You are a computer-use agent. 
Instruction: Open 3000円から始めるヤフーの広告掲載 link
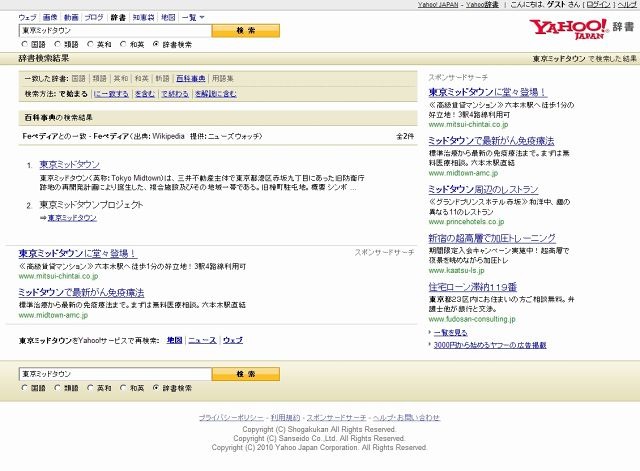490,345
